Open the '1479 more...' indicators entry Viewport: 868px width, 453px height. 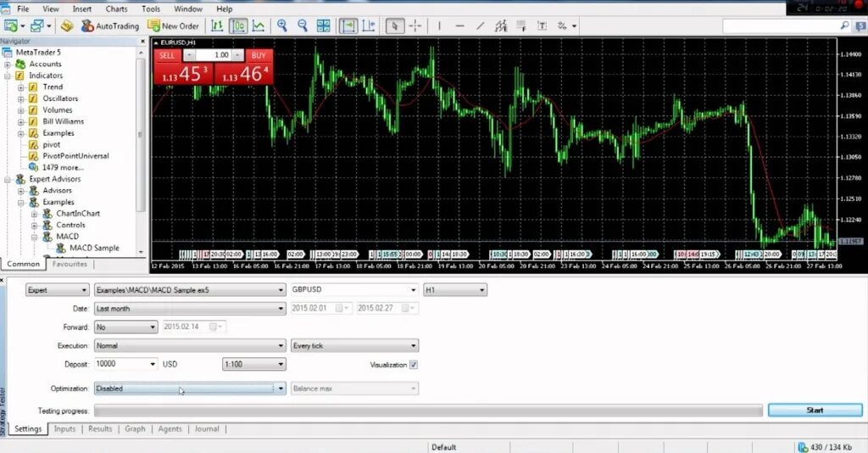pyautogui.click(x=63, y=167)
